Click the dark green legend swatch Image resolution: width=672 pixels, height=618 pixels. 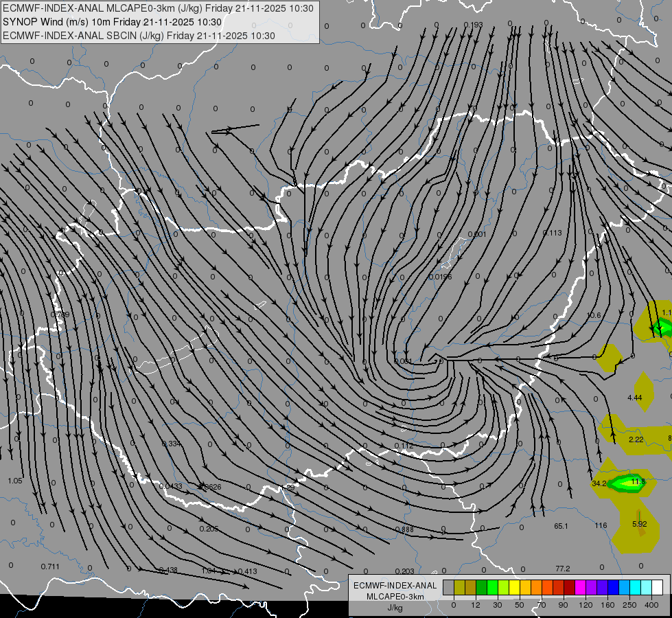(x=482, y=587)
